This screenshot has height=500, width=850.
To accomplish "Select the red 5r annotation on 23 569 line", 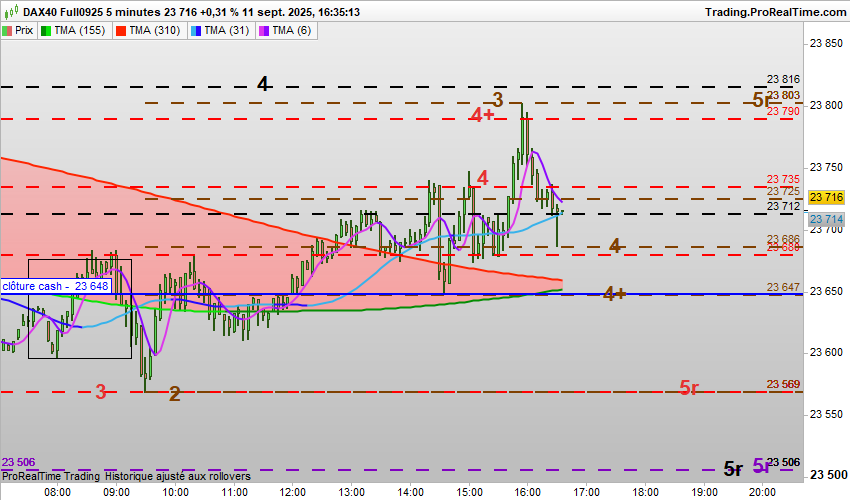I will [689, 388].
